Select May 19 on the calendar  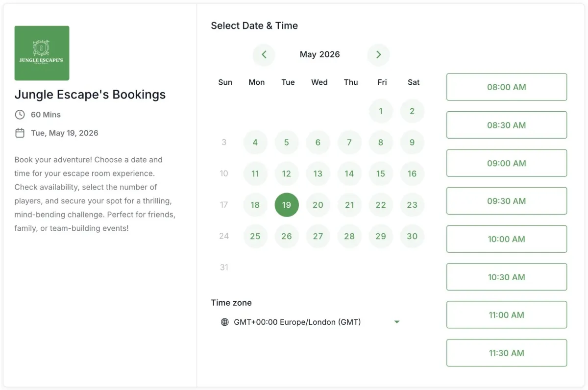coord(287,205)
